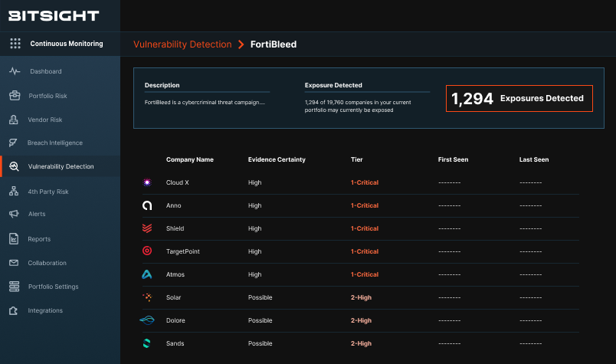Click the Solar company name
This screenshot has height=364, width=616.
tap(173, 297)
